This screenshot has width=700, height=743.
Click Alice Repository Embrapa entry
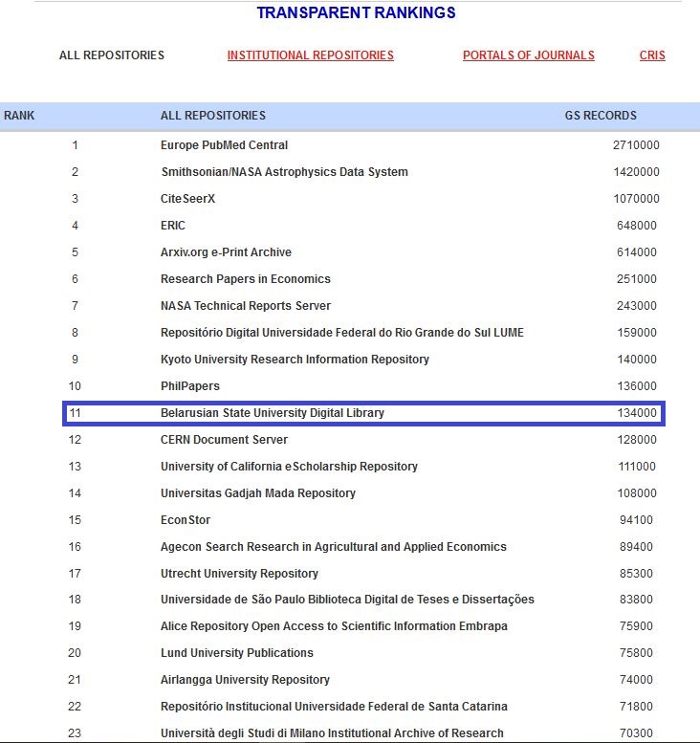(x=334, y=626)
